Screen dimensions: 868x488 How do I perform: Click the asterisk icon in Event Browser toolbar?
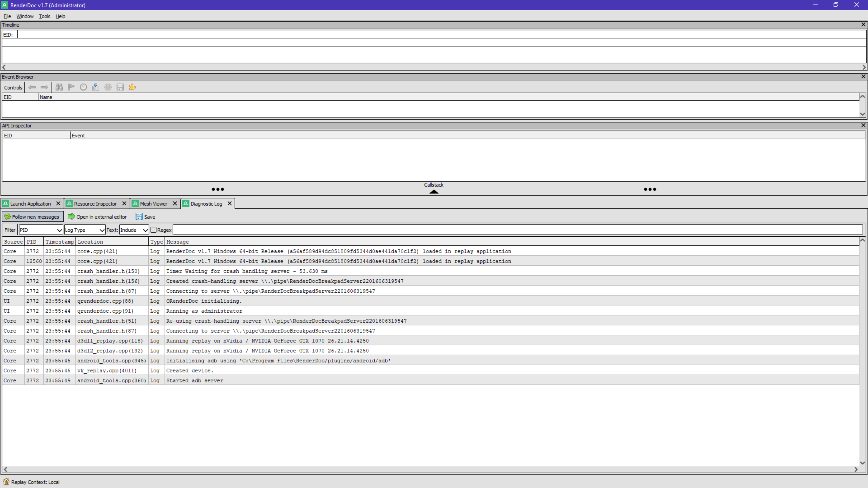click(108, 87)
